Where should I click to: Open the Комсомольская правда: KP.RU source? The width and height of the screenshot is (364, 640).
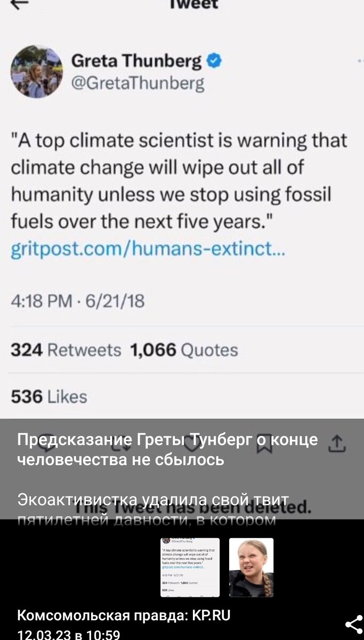124,615
